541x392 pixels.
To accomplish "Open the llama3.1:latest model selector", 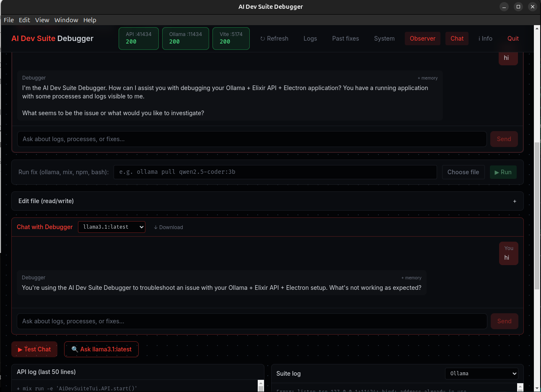I will [111, 227].
